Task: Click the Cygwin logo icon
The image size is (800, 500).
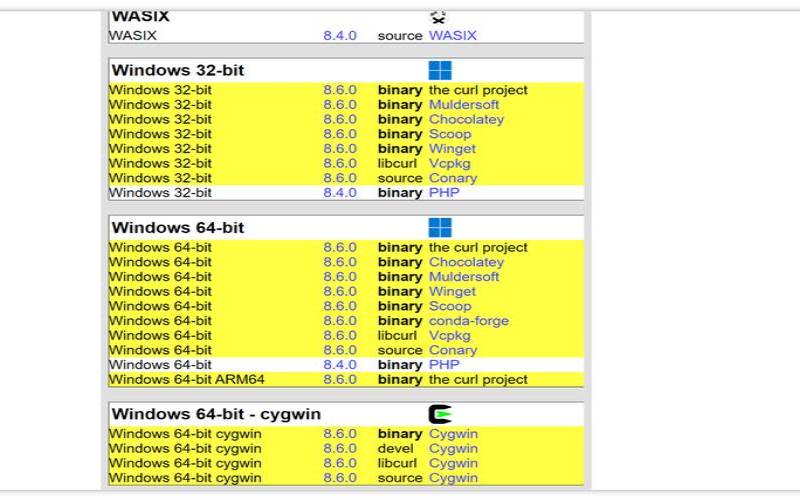Action: (x=440, y=414)
